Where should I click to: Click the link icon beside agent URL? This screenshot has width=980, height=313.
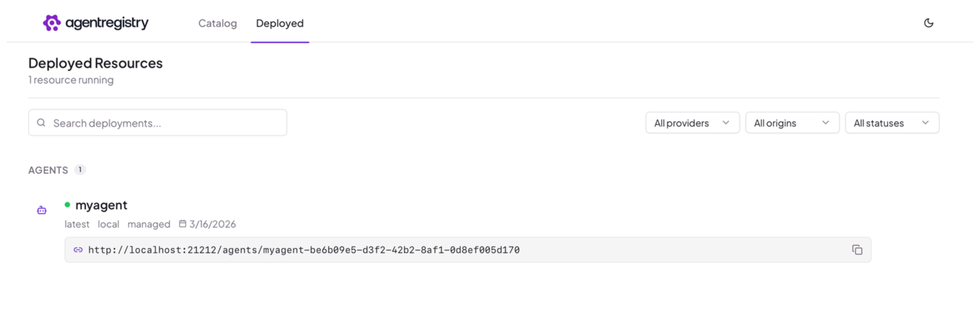[x=78, y=250]
